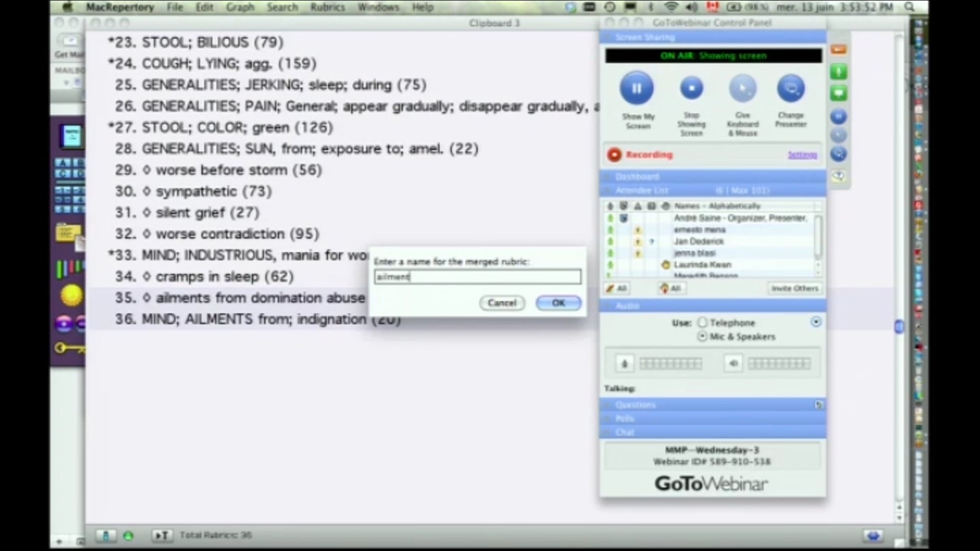Open the chat bubble icon on the grabber bar
Screen dimensions: 980x551
click(838, 93)
